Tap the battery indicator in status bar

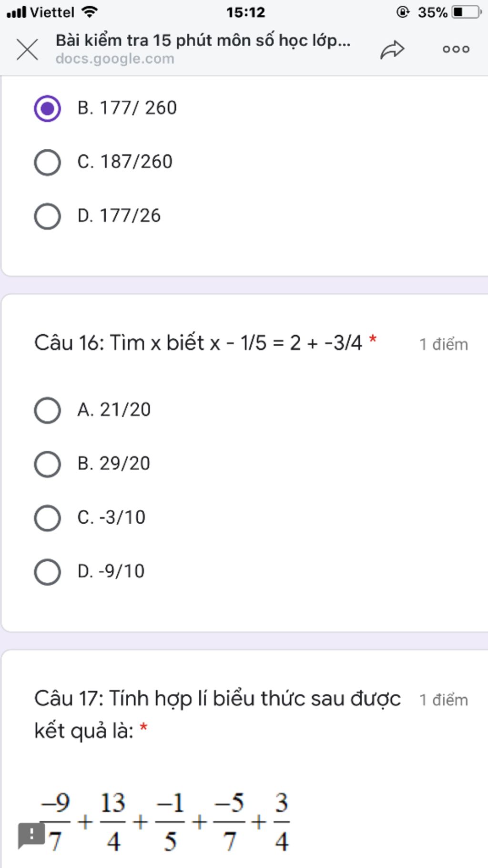tap(467, 12)
